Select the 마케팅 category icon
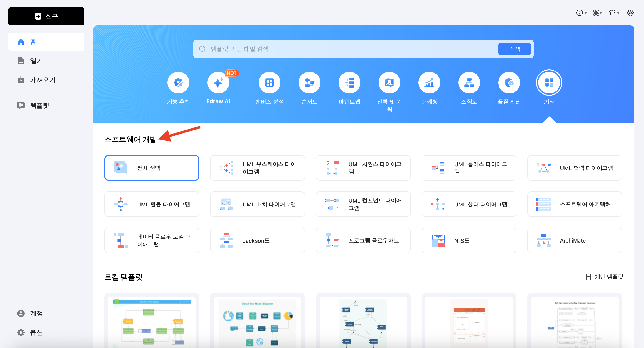This screenshot has width=644, height=348. coord(429,83)
